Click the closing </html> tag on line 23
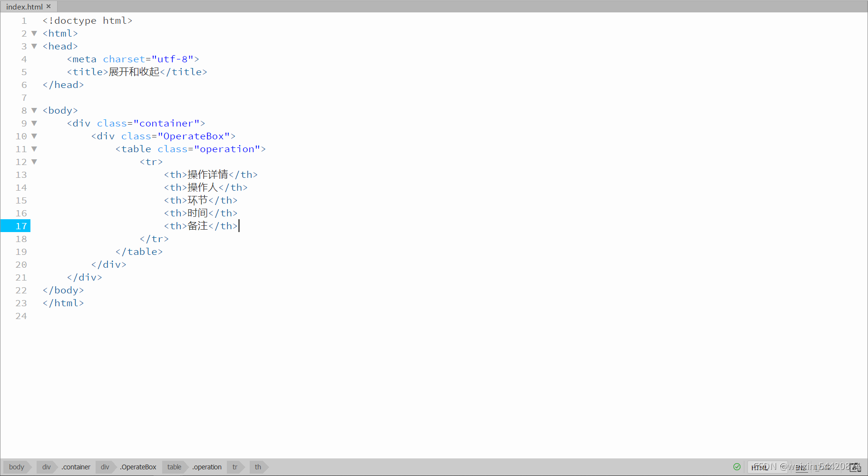This screenshot has width=868, height=476. pyautogui.click(x=63, y=303)
